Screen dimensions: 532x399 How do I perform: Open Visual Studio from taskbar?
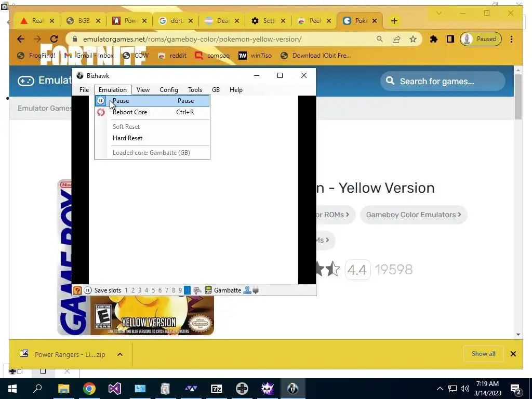[x=115, y=389]
